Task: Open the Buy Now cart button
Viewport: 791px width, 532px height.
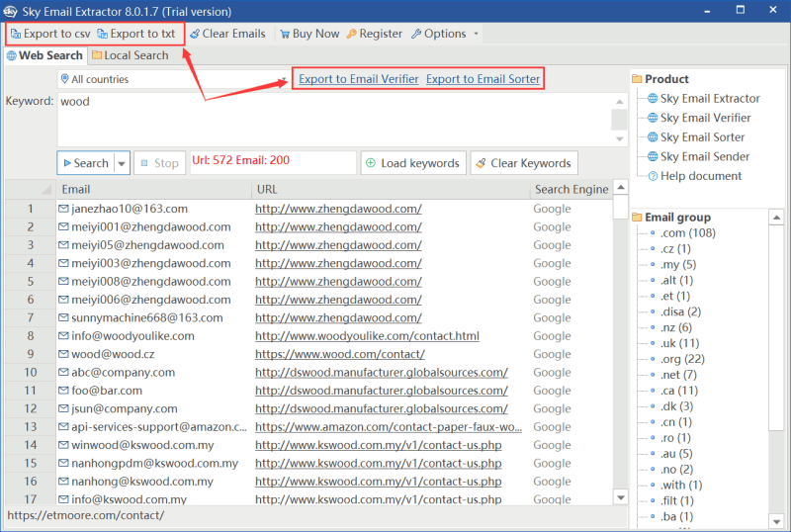Action: [309, 34]
